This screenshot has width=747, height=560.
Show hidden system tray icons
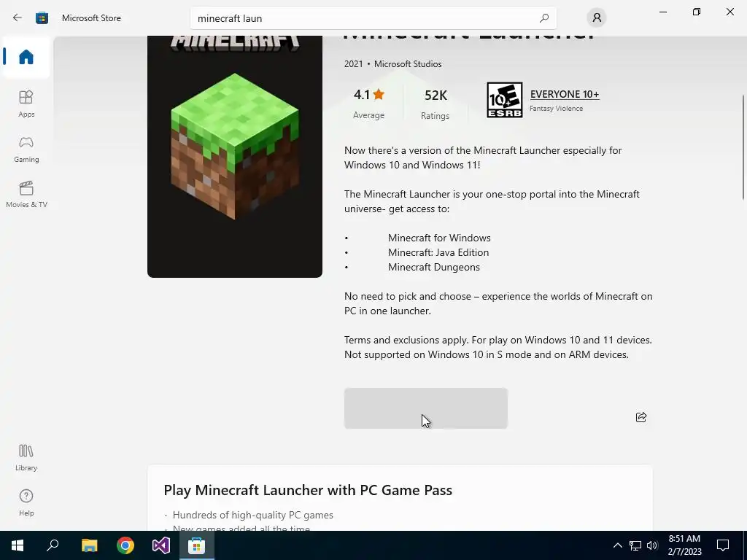click(x=617, y=545)
